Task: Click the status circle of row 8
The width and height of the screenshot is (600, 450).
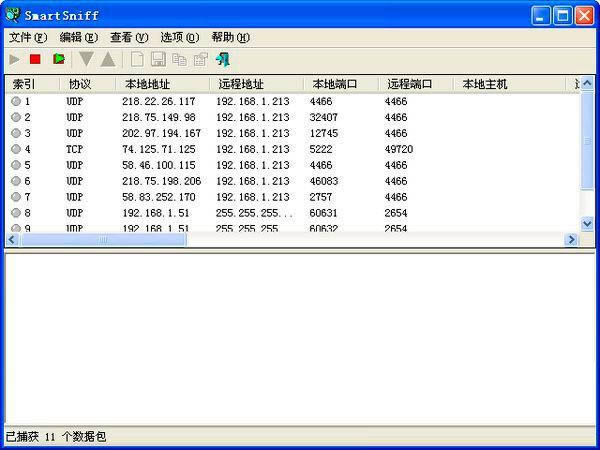Action: point(16,213)
